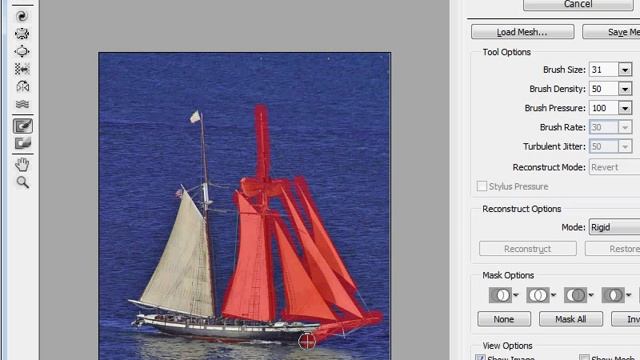640x360 pixels.
Task: Open the Turbulent Jitter dropdown arrow
Action: (x=625, y=146)
